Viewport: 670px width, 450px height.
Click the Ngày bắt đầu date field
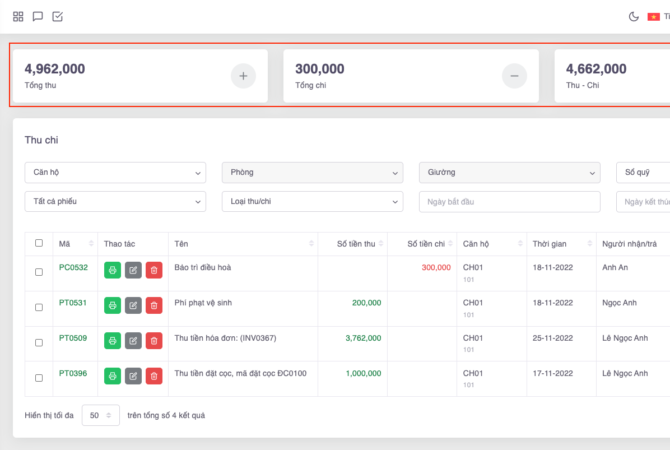point(509,201)
